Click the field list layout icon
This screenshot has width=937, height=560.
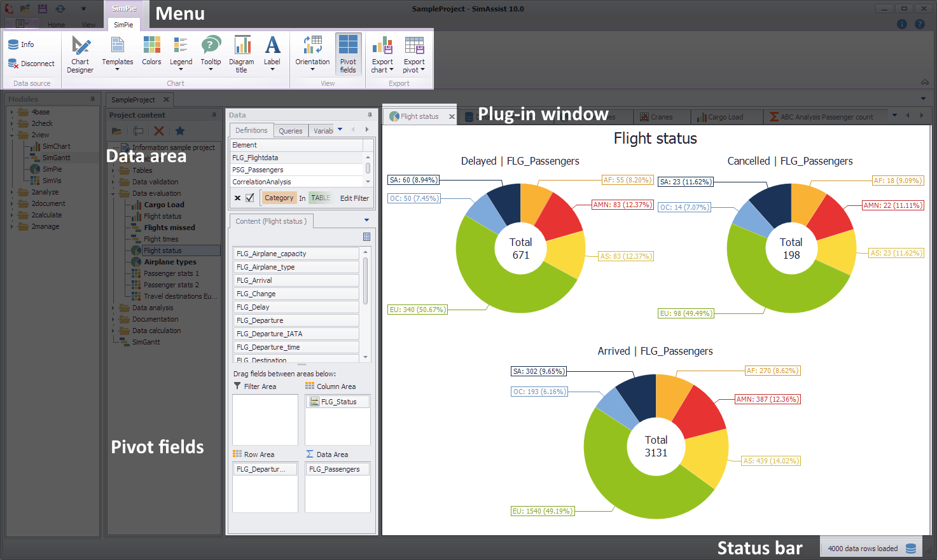click(366, 236)
